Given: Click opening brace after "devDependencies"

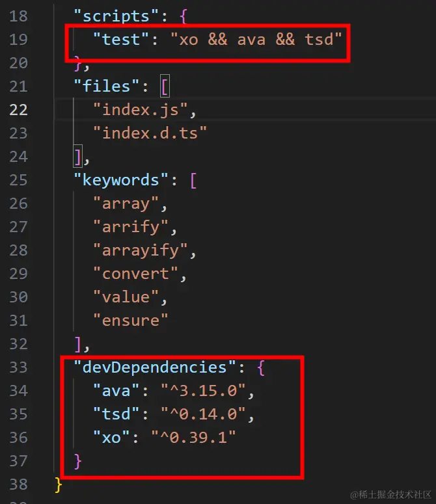Looking at the screenshot, I should (261, 368).
